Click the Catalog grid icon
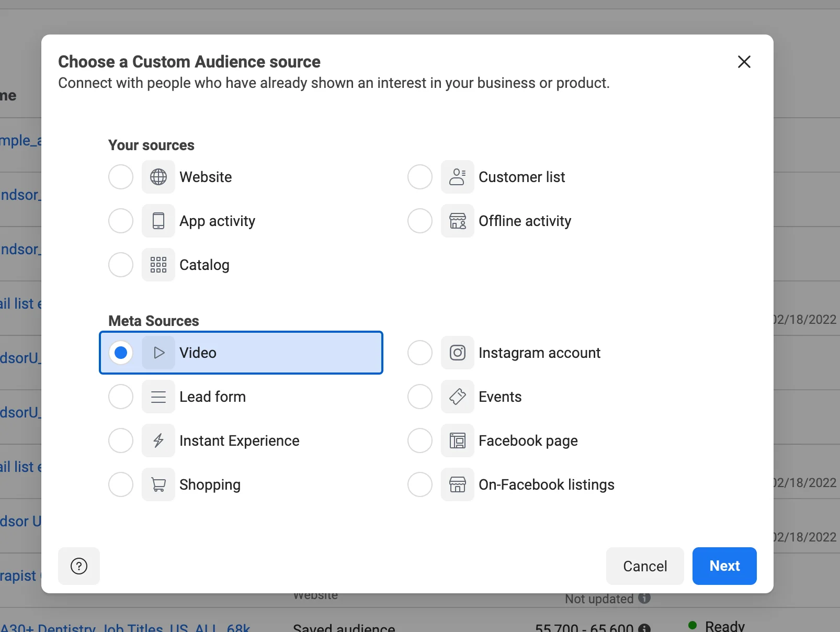 point(158,265)
